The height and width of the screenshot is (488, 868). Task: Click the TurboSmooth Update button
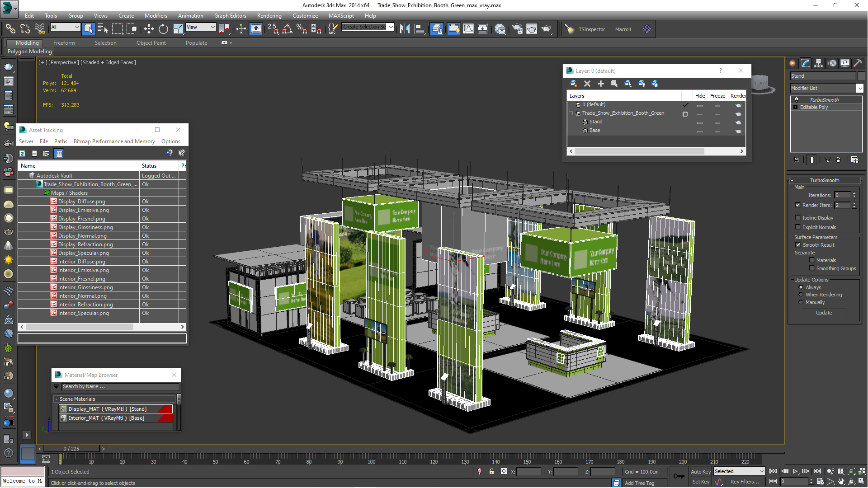pos(824,313)
